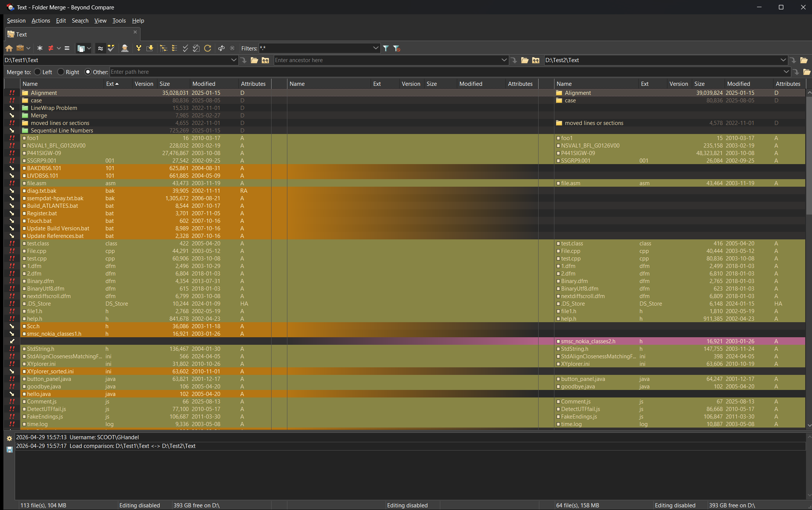Screen dimensions: 812x510
Task: Expand All folders toolbar icon
Action: [x=163, y=48]
